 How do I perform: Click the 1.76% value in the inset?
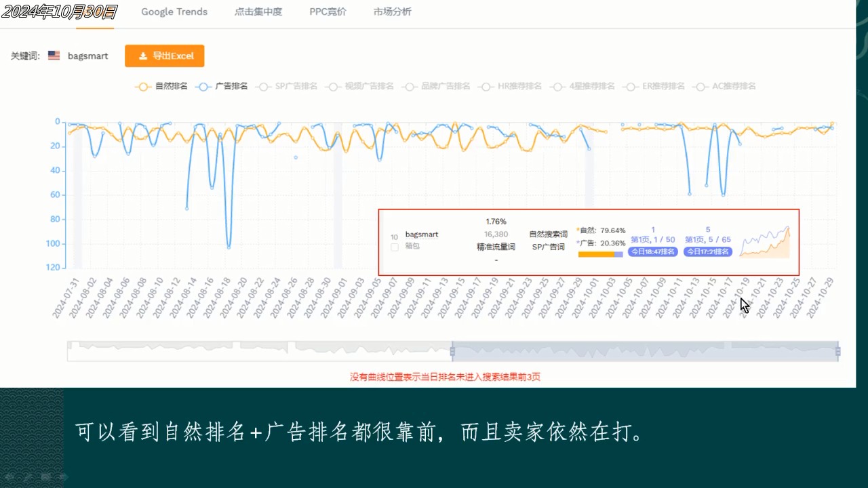496,222
